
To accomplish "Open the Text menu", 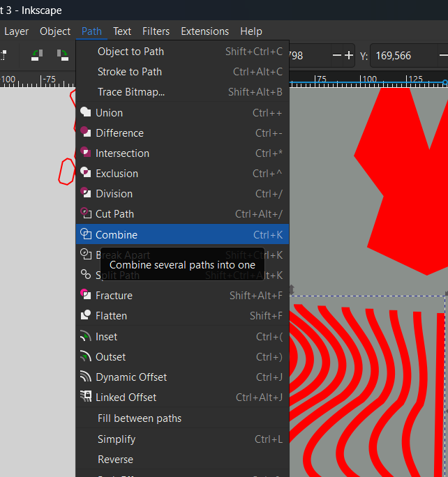I will pyautogui.click(x=122, y=31).
